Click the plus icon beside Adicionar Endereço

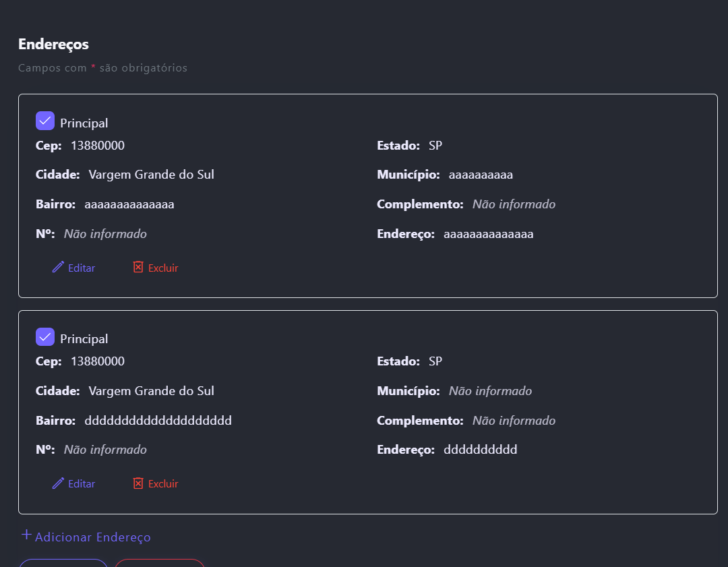pyautogui.click(x=26, y=535)
